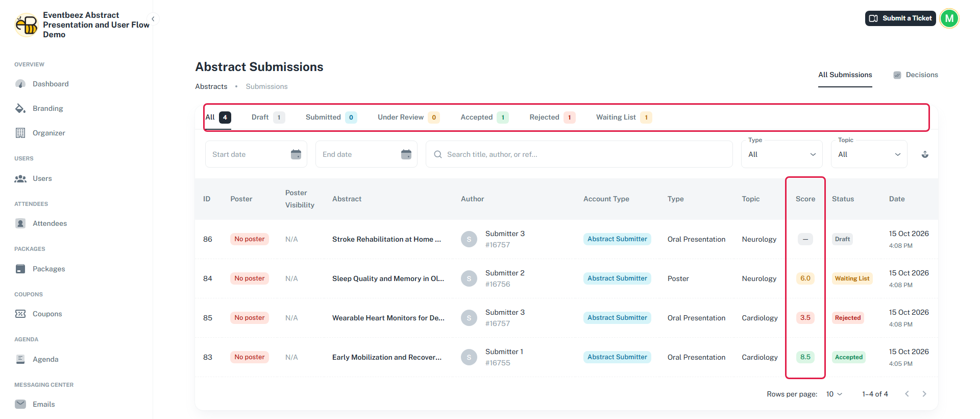The height and width of the screenshot is (419, 980).
Task: Select the All submissions status tab
Action: click(x=218, y=118)
